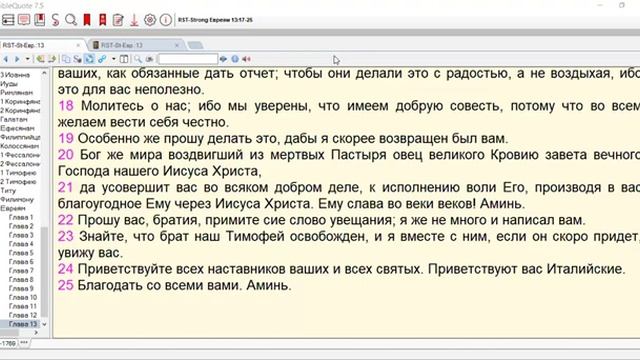Click verse number 21
Screen dimensions: 640x360
click(65, 187)
